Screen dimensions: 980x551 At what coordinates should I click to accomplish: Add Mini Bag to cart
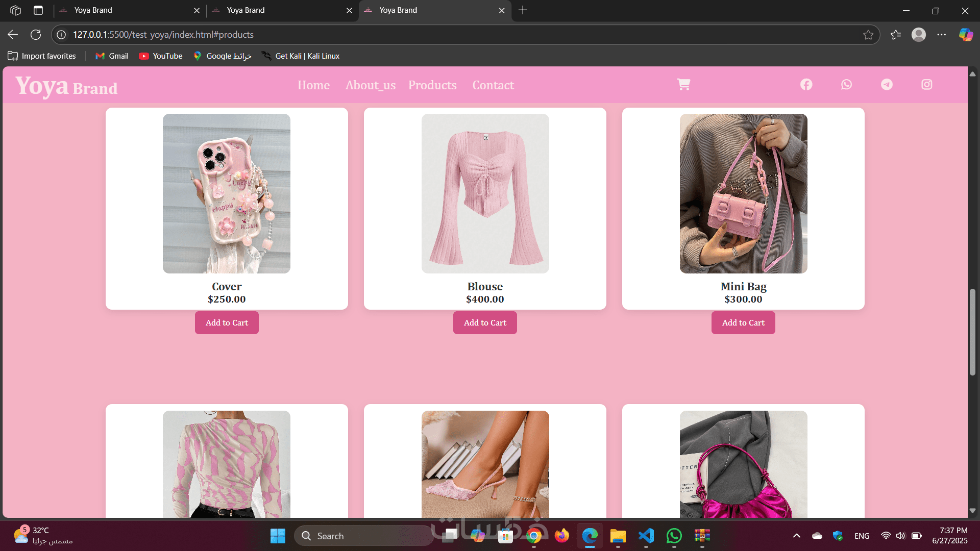pyautogui.click(x=743, y=323)
